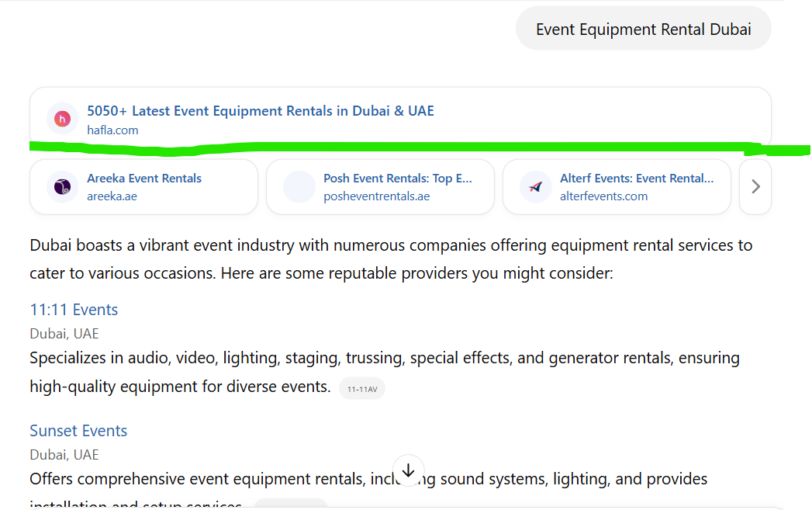812x510 pixels.
Task: Open the 11:11 Events heading link
Action: click(74, 310)
